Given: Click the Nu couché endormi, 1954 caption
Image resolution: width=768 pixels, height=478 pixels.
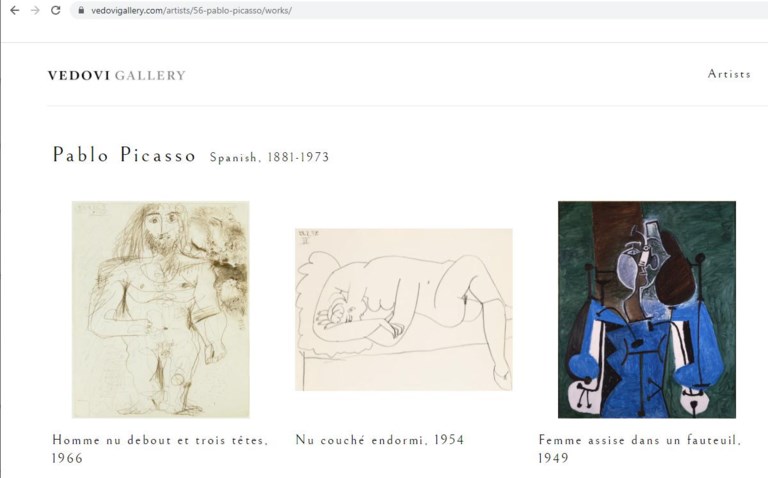Looking at the screenshot, I should (380, 440).
